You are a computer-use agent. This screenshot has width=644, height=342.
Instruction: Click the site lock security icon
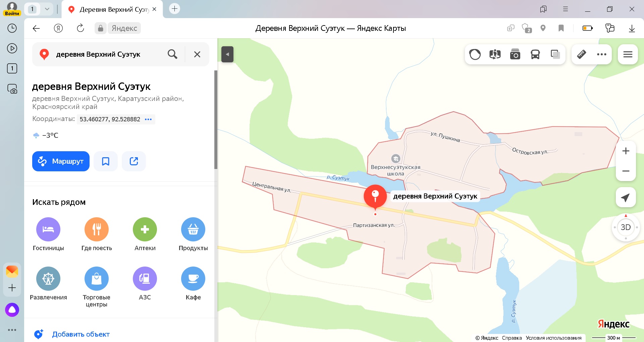tap(100, 28)
